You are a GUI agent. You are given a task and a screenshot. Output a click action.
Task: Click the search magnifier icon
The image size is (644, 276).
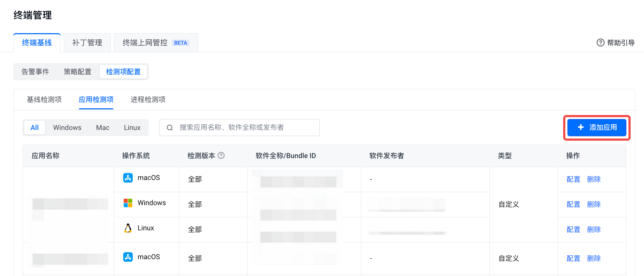click(170, 128)
